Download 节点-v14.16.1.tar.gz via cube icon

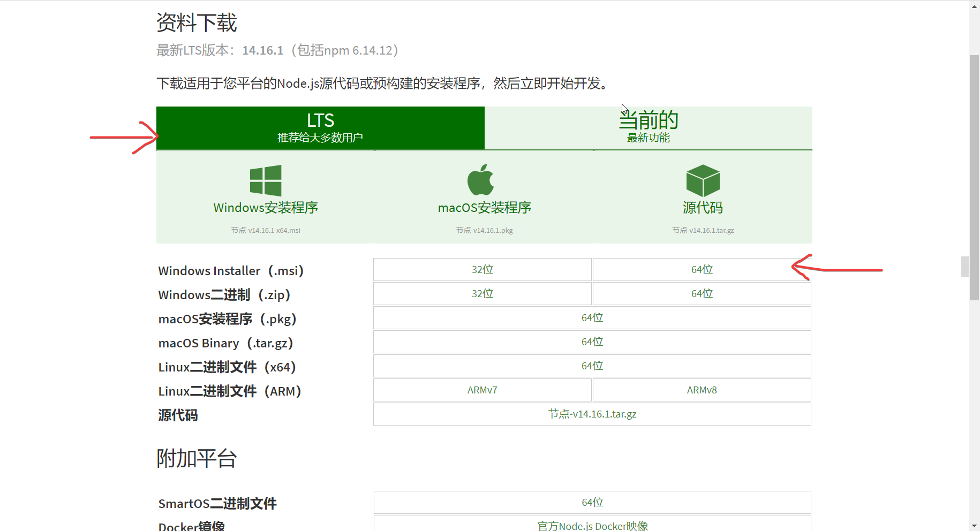click(703, 181)
